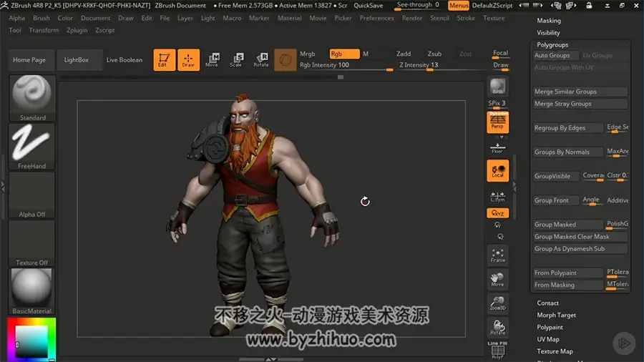Click Merge Similar Groups

click(x=580, y=92)
